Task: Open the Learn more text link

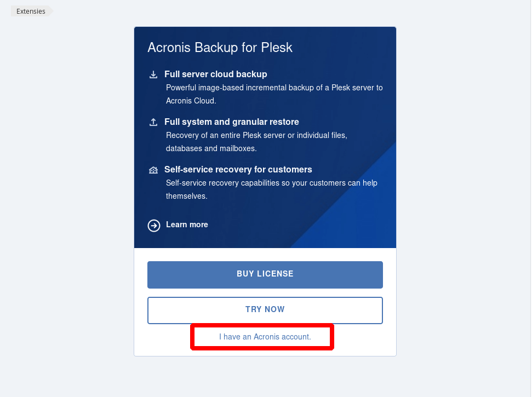Action: [187, 225]
